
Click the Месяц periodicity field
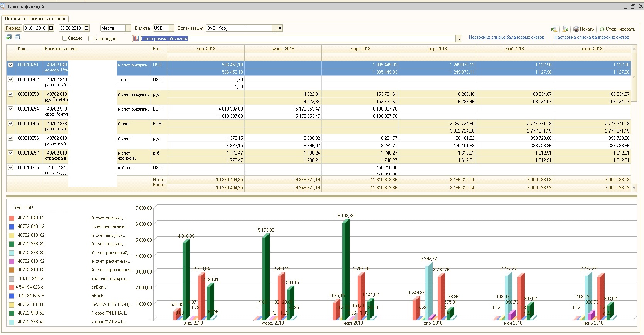click(x=113, y=28)
